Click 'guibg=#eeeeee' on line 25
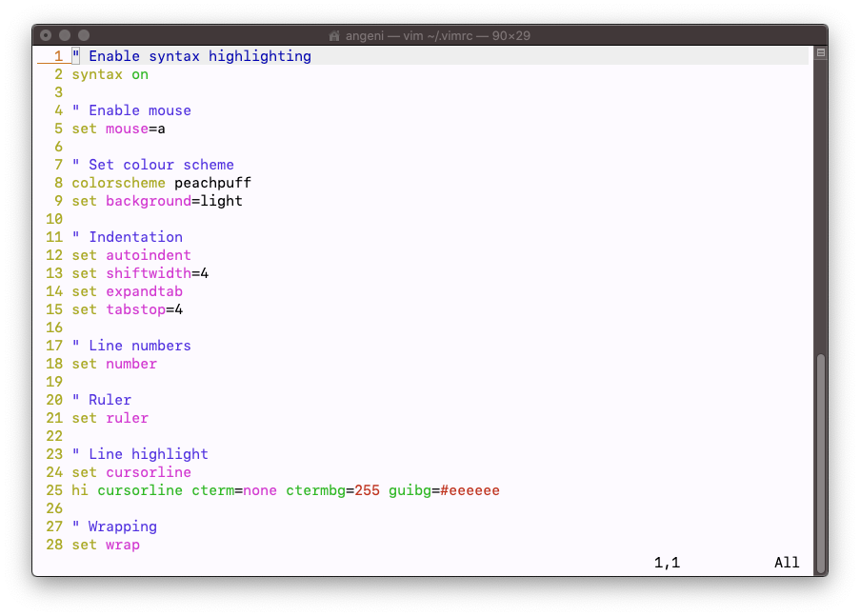The width and height of the screenshot is (860, 616). [x=444, y=491]
